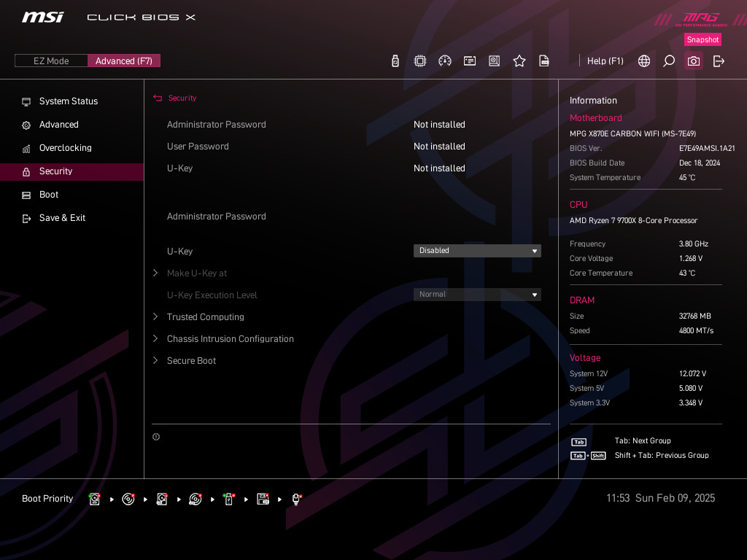
Task: Go to the Boot menu section
Action: click(49, 195)
